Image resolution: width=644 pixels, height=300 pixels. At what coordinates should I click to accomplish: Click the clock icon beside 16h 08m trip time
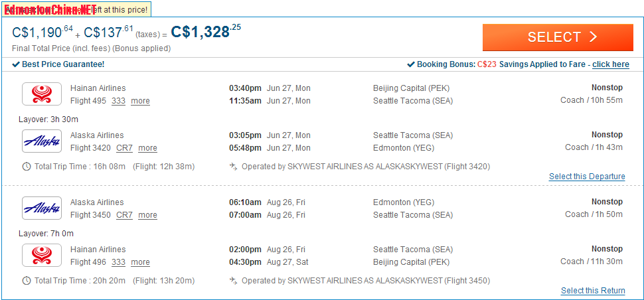(27, 167)
